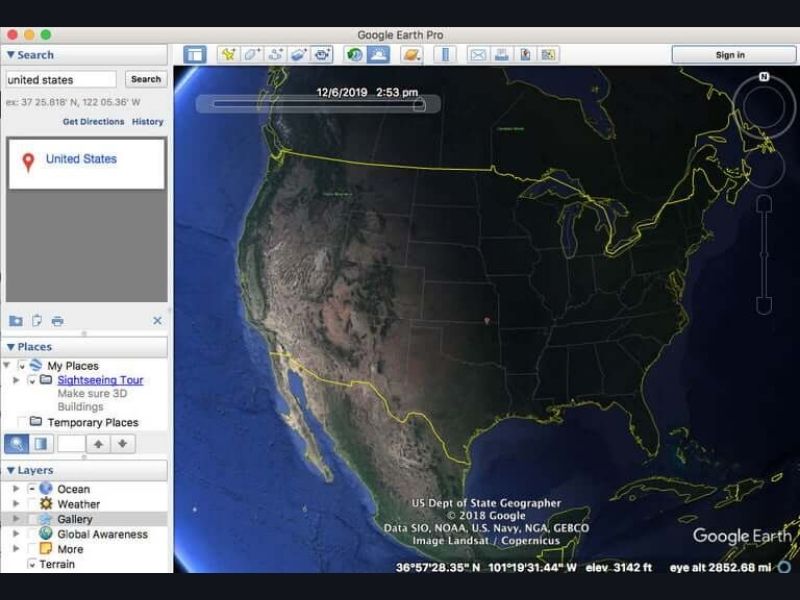Expand the More layer arrow
The image size is (800, 600).
[16, 549]
